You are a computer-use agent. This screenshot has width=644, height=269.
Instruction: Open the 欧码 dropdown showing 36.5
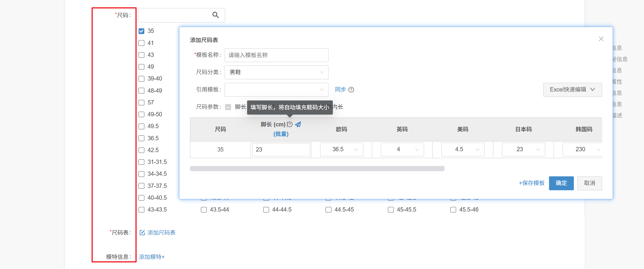point(341,150)
